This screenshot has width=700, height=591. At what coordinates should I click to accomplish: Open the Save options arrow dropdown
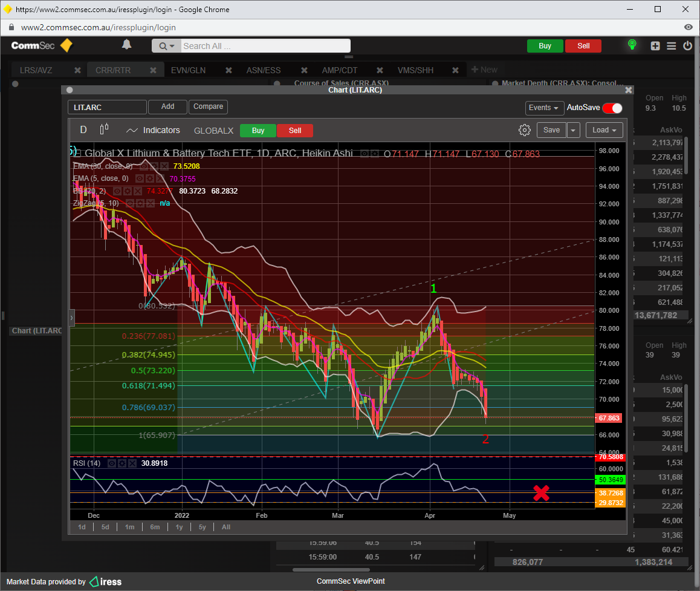pyautogui.click(x=573, y=131)
